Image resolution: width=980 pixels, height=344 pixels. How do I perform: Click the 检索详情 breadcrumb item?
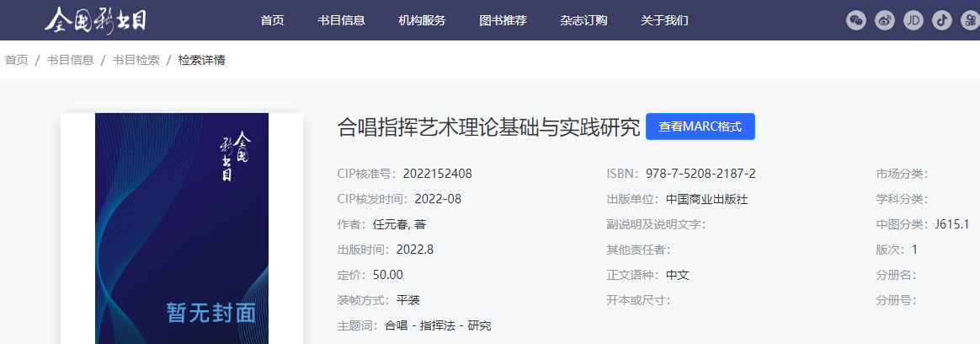[x=201, y=60]
